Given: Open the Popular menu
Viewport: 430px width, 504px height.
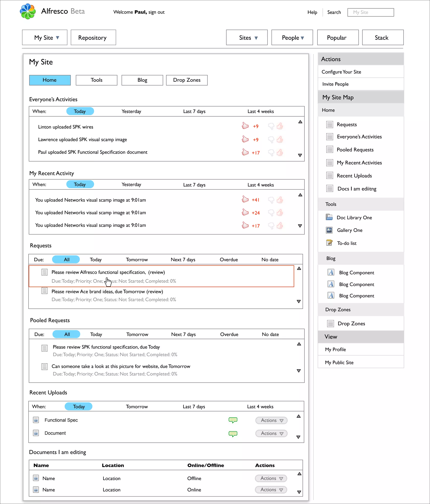Looking at the screenshot, I should point(338,37).
